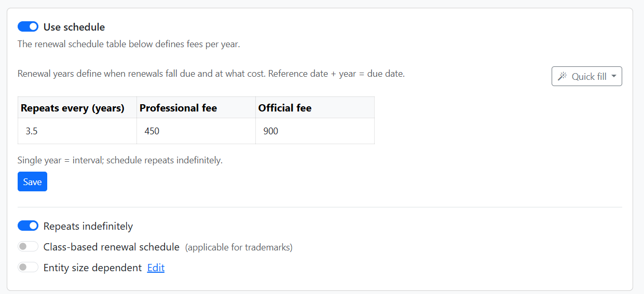Screen dimensions: 644x294
Task: Click the Repeats every field showing 3.5
Action: 77,131
